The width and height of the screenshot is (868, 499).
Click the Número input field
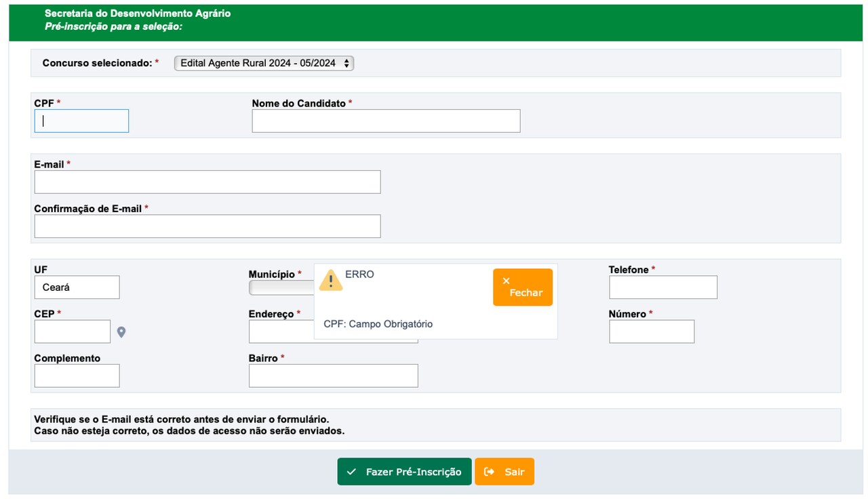652,332
